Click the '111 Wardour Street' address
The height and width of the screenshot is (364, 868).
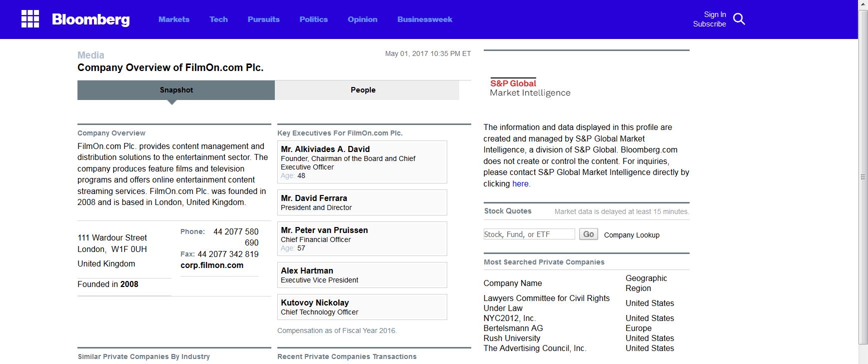[112, 237]
